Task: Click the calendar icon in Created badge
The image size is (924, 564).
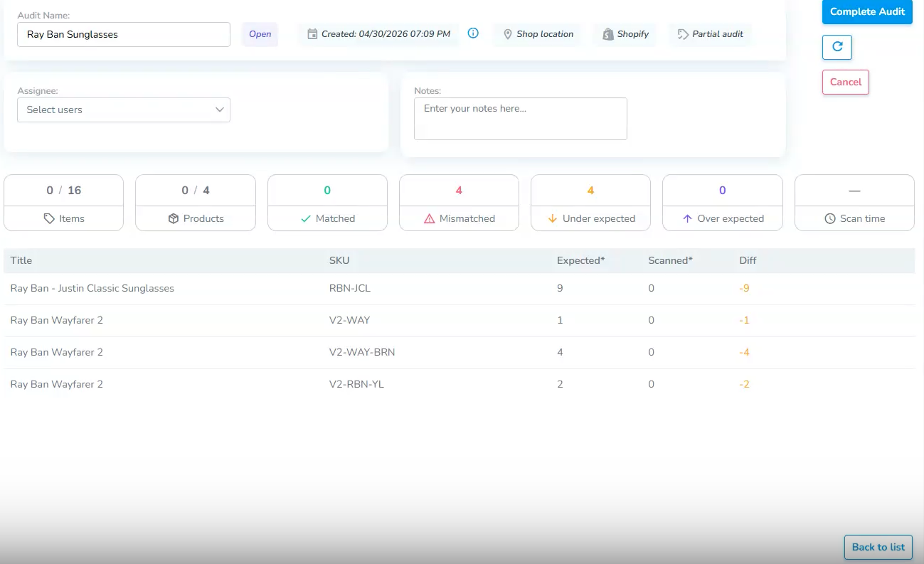Action: coord(312,34)
